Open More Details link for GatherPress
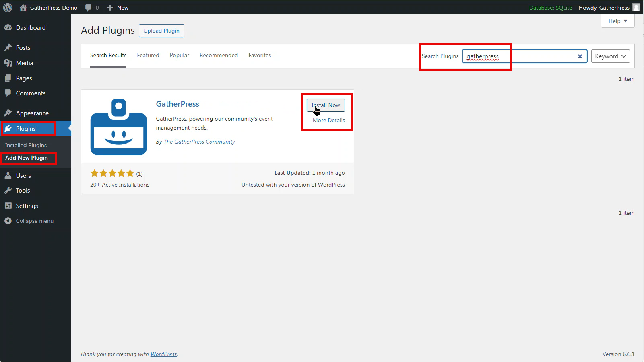The width and height of the screenshot is (644, 362). point(328,120)
